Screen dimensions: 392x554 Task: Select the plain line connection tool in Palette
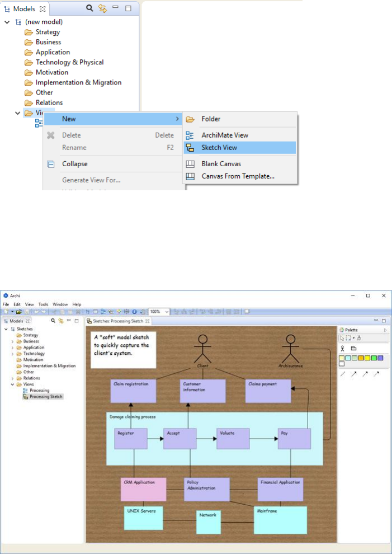pyautogui.click(x=343, y=374)
